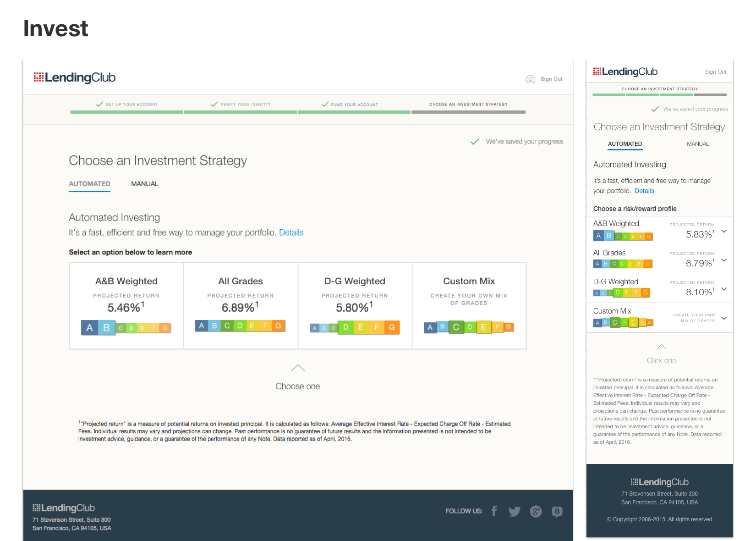The width and height of the screenshot is (756, 541).
Task: Click the mobile D-G Weighted grade bar
Action: 622,293
